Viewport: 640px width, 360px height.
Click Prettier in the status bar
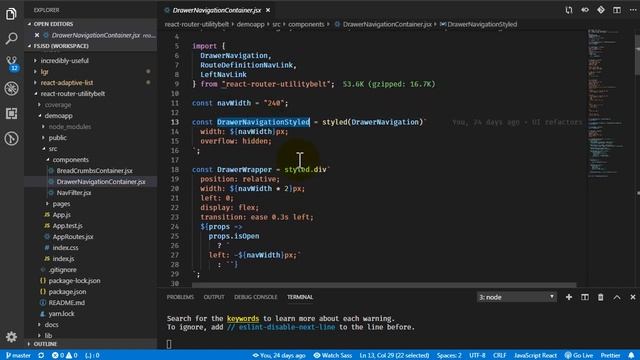click(611, 356)
